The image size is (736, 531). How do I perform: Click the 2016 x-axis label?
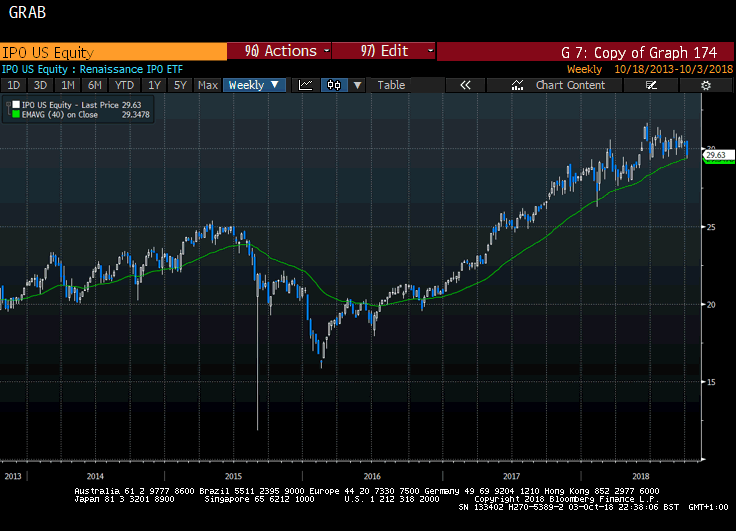(372, 476)
